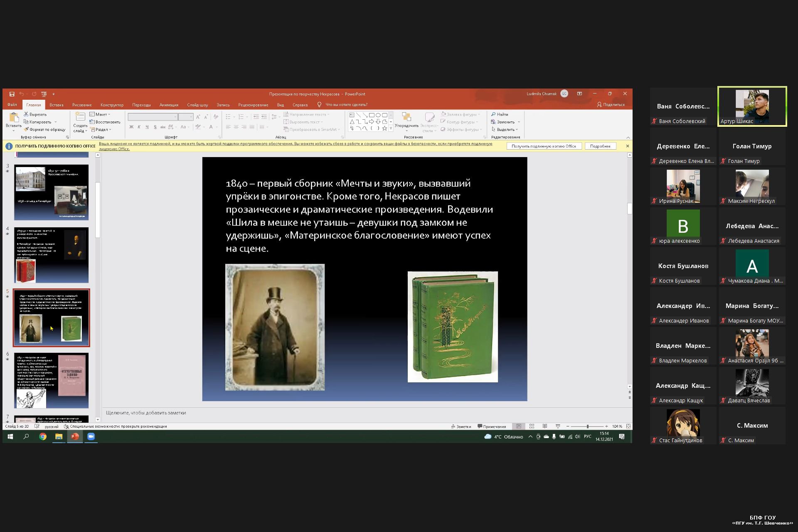Open ribbon display options icon

coord(579,94)
